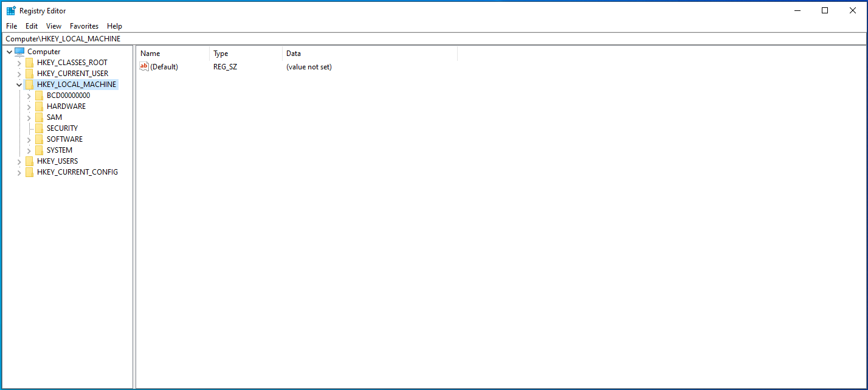Click the Computer icon in the tree
The width and height of the screenshot is (868, 390).
click(19, 52)
